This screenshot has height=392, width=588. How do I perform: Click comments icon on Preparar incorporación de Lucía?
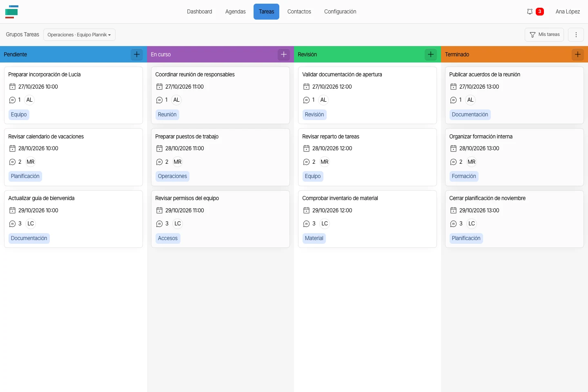pos(12,100)
